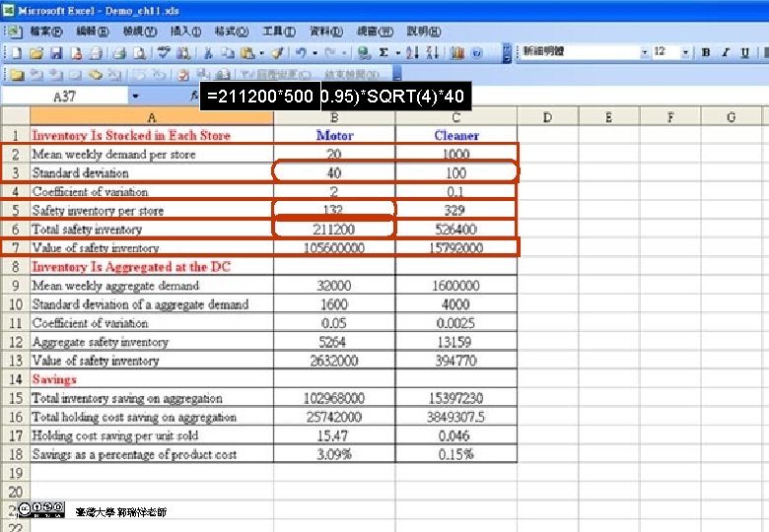Select cell with value 32000
This screenshot has width=769, height=532.
334,286
